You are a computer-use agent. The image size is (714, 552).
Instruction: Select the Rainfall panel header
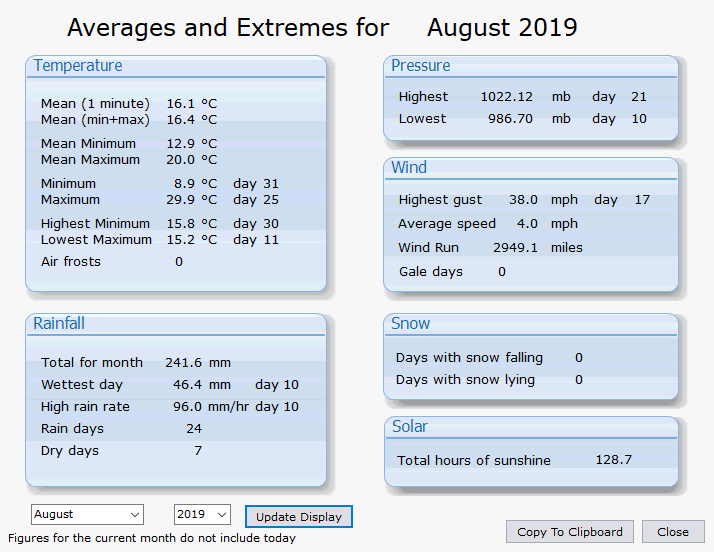click(59, 323)
